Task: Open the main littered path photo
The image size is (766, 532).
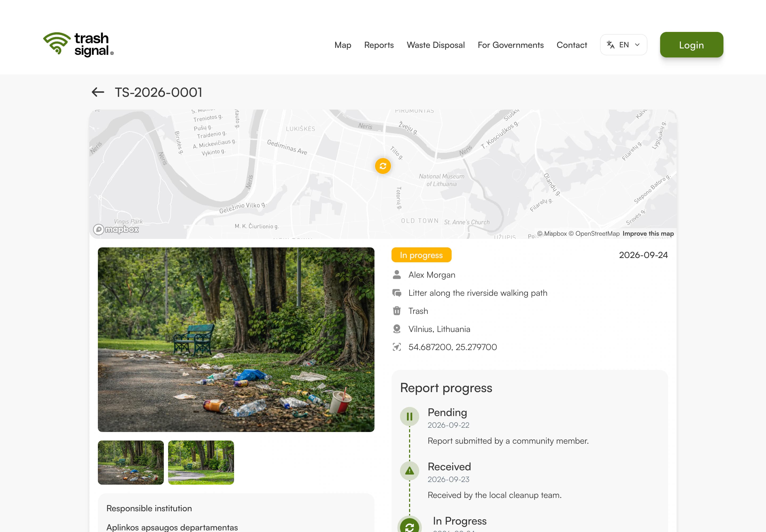Action: (x=236, y=339)
